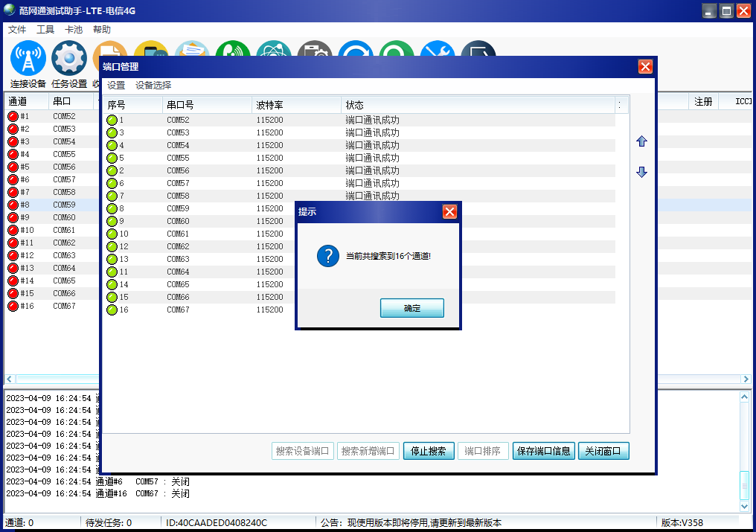Image resolution: width=756 pixels, height=532 pixels.
Task: Click the 状态 column header
Action: pos(478,105)
